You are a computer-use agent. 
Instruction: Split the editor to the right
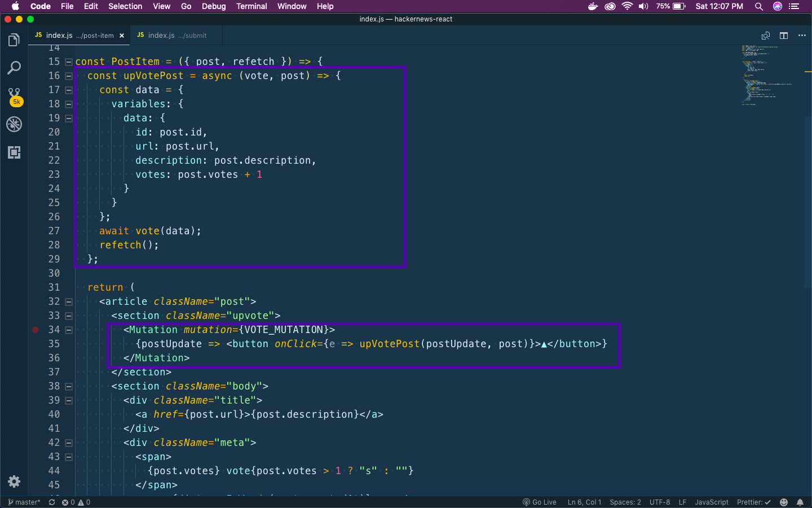[784, 36]
